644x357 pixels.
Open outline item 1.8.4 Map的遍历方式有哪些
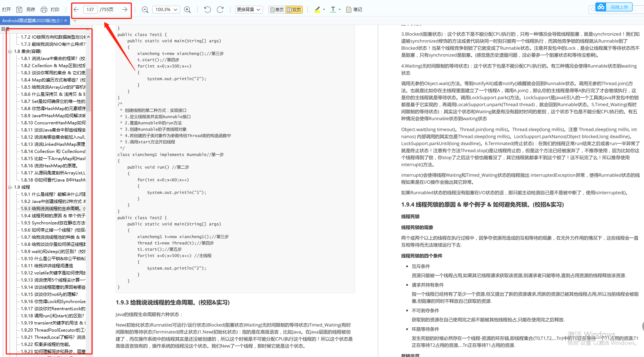click(x=53, y=80)
